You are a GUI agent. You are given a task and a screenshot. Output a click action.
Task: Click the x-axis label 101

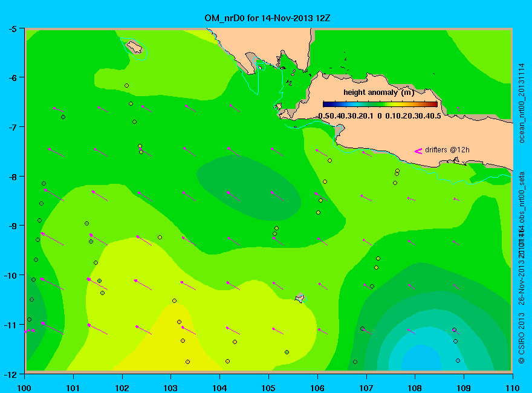click(73, 388)
